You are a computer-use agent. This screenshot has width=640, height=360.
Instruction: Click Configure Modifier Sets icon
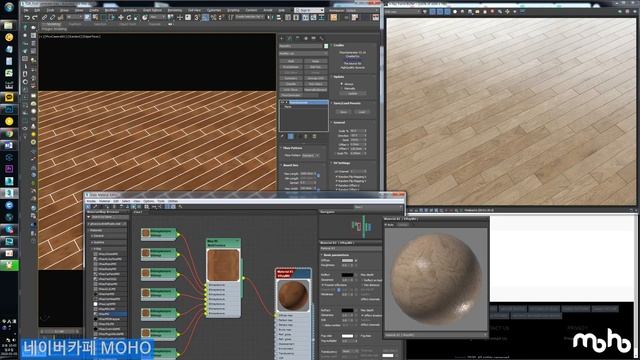[314, 136]
